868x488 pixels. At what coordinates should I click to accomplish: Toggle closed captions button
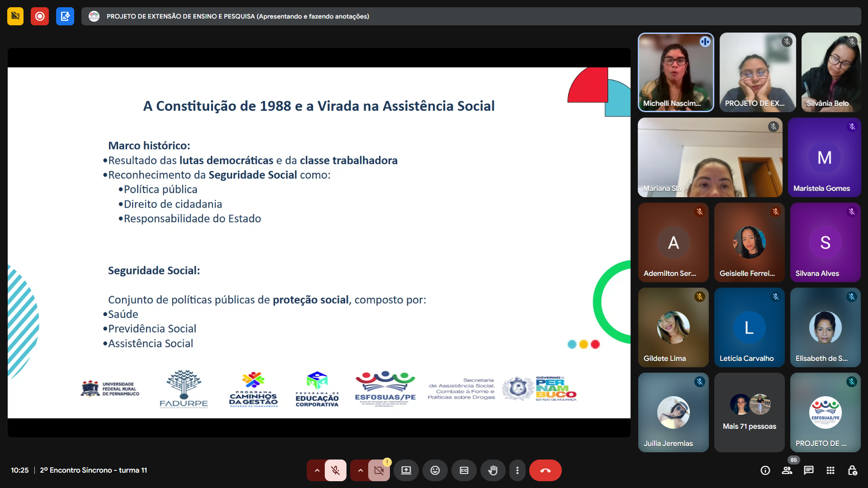(x=464, y=470)
